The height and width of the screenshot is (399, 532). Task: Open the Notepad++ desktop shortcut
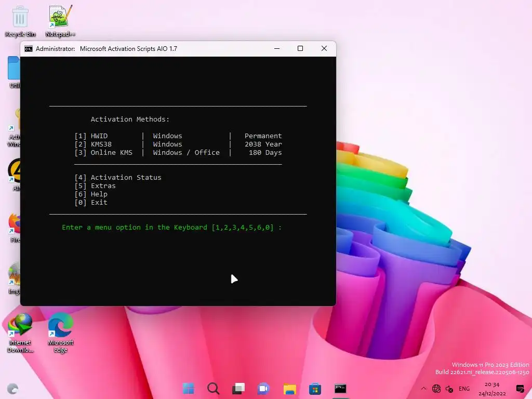pos(60,21)
